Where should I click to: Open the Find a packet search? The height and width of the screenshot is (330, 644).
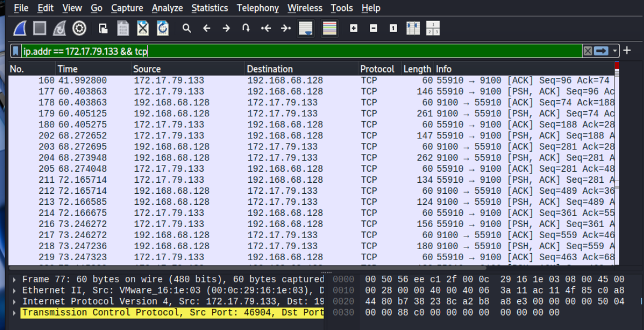click(x=187, y=28)
